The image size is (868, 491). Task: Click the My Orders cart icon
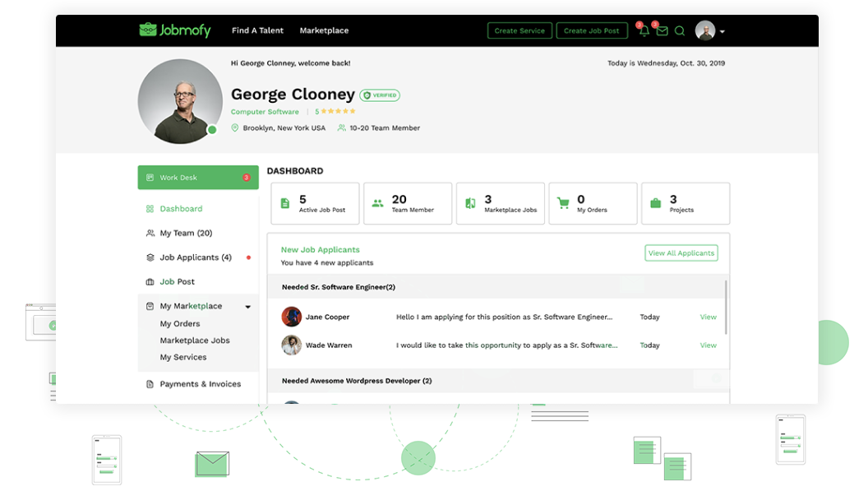tap(563, 203)
